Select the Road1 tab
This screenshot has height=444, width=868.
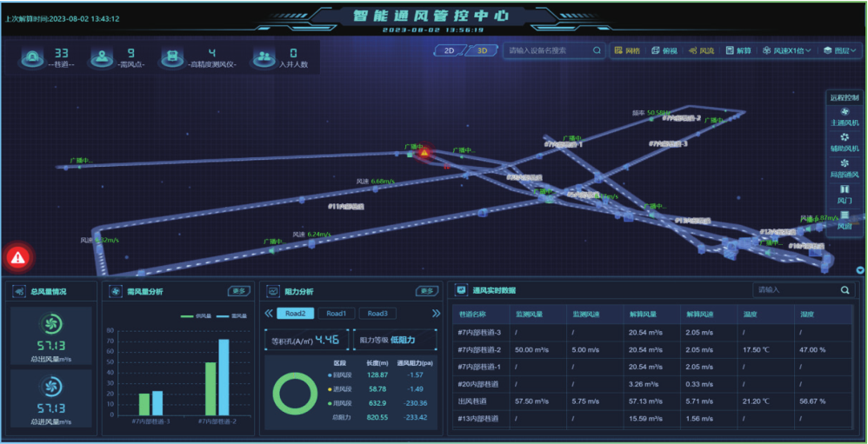336,314
